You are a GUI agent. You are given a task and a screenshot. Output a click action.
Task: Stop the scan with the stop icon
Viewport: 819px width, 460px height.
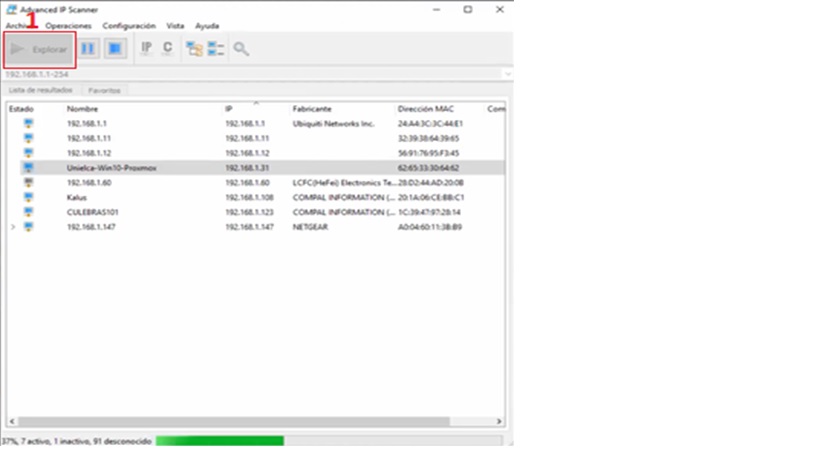[115, 49]
